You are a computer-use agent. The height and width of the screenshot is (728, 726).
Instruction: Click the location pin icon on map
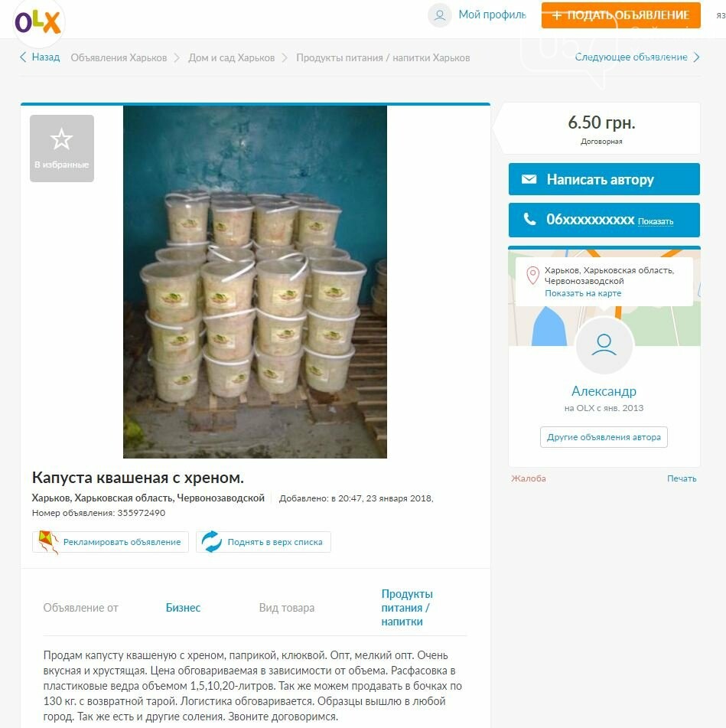[532, 276]
